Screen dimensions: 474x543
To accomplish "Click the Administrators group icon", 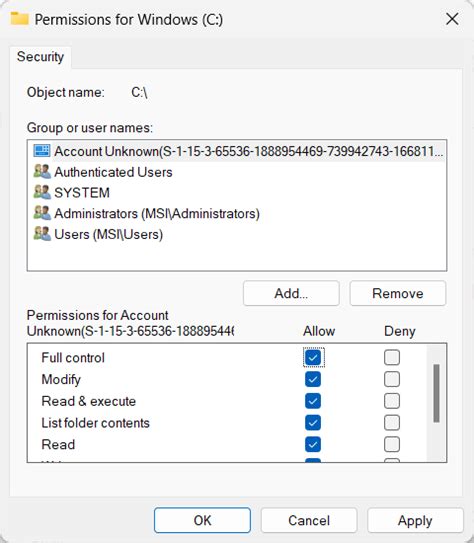I will (42, 213).
